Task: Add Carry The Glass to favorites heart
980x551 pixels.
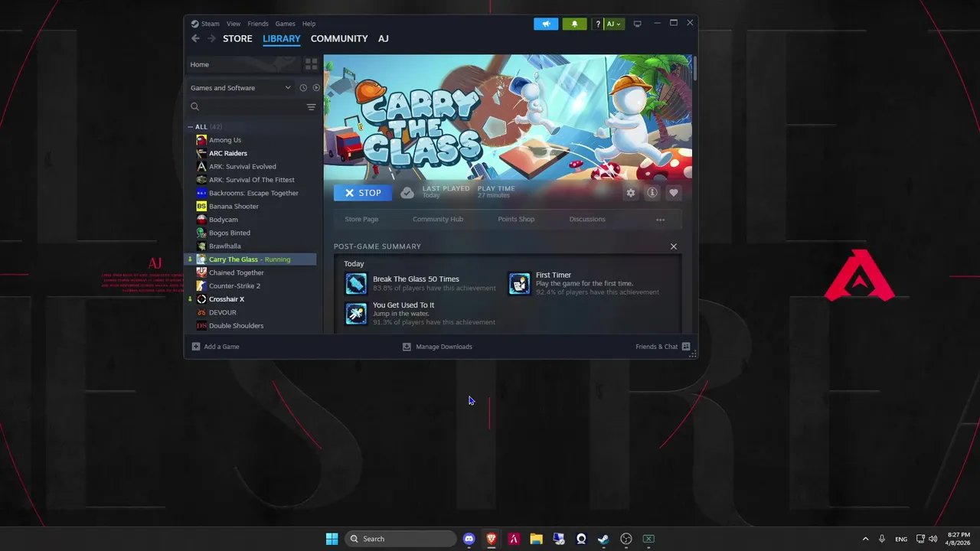Action: [674, 193]
